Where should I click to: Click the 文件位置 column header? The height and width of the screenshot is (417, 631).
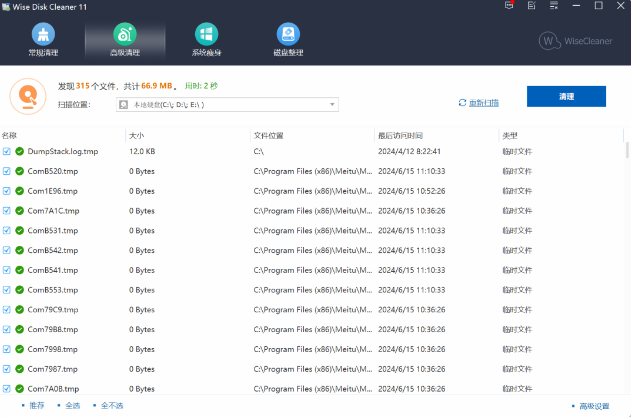(269, 134)
